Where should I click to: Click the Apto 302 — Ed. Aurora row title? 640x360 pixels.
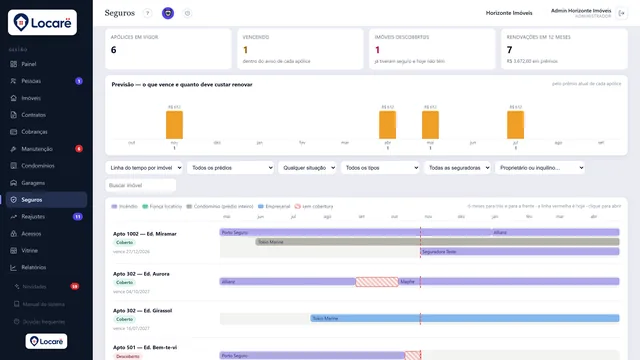(x=141, y=274)
